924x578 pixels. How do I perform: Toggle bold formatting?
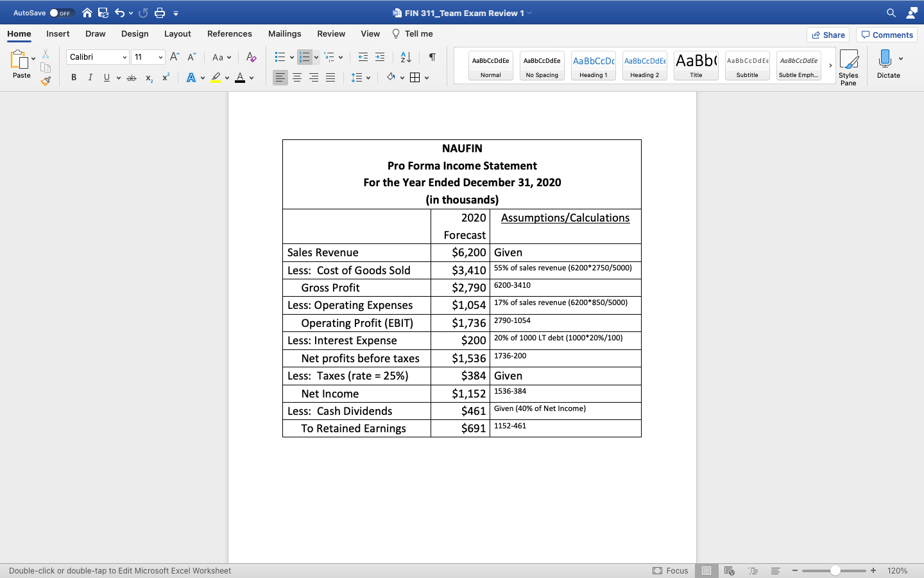tap(74, 77)
